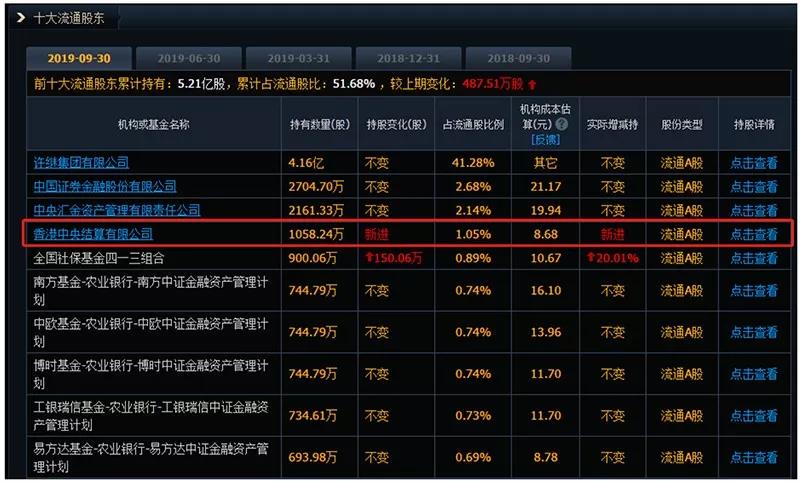This screenshot has height=483, width=800.
Task: Click the 占流通股比例 column header
Action: click(473, 125)
